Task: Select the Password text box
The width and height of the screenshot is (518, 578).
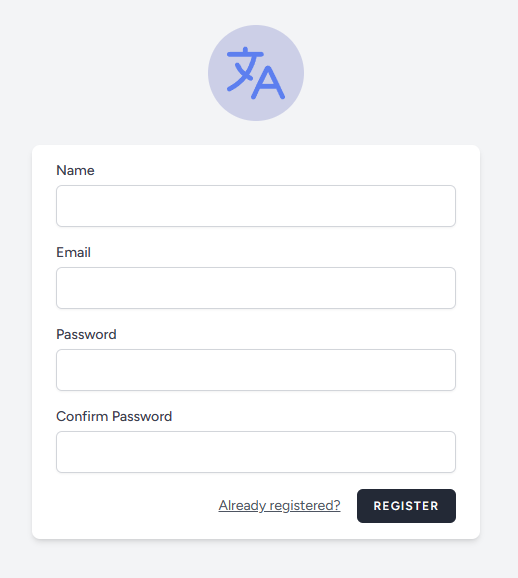Action: point(256,370)
